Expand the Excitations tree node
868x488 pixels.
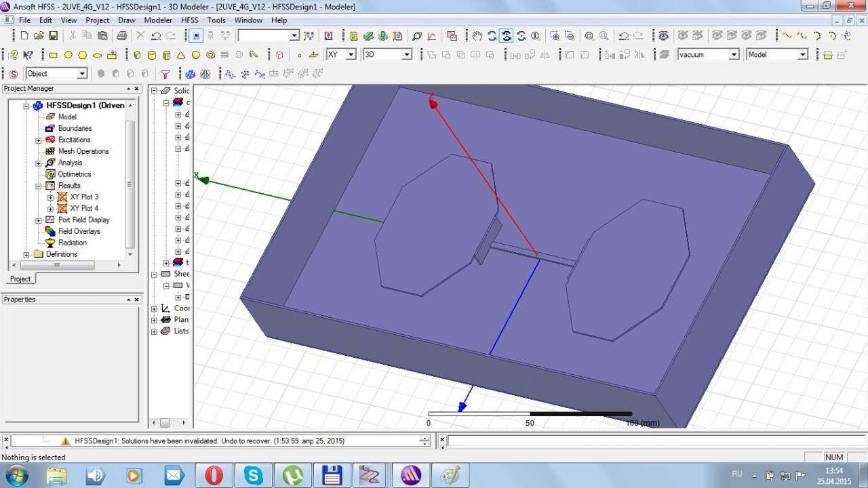pos(39,140)
